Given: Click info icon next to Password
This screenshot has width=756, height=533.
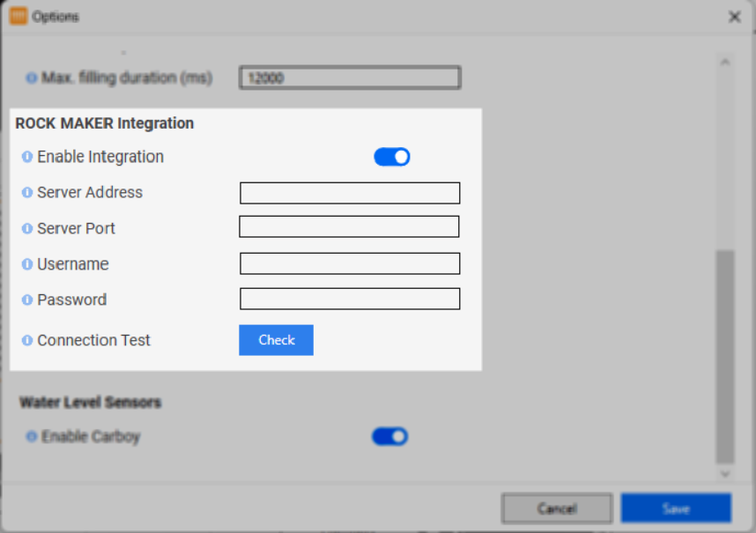Looking at the screenshot, I should [x=27, y=300].
